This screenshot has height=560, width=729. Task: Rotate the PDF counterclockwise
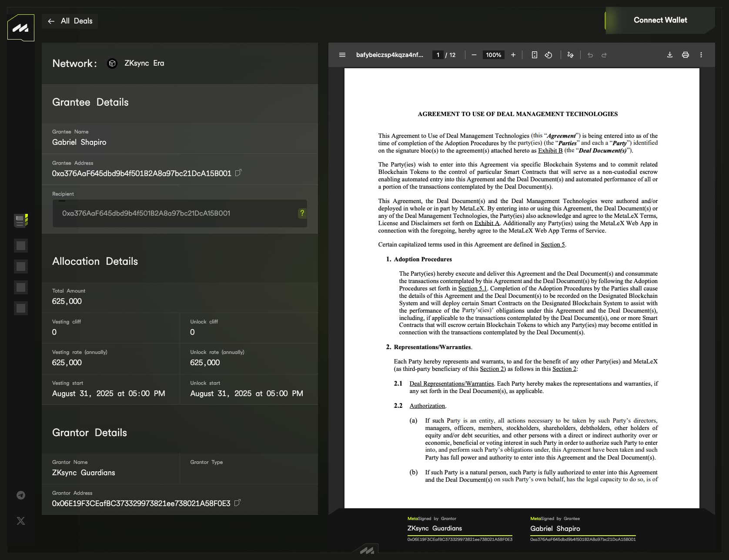(x=548, y=55)
